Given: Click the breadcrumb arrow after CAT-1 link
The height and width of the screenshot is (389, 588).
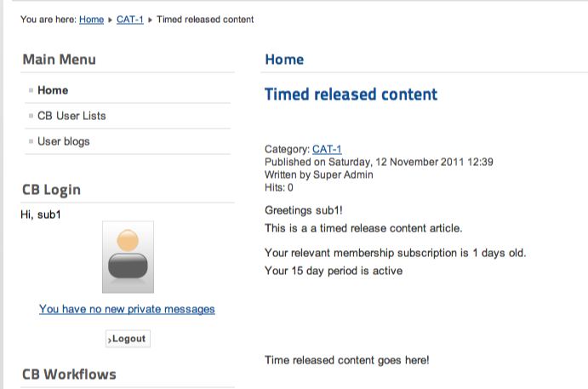Looking at the screenshot, I should click(150, 20).
